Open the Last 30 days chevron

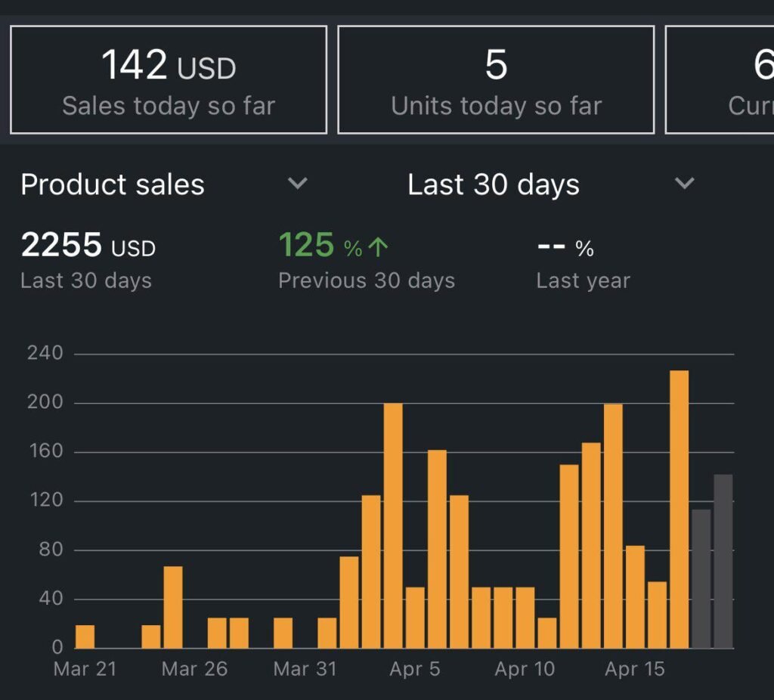pyautogui.click(x=683, y=184)
